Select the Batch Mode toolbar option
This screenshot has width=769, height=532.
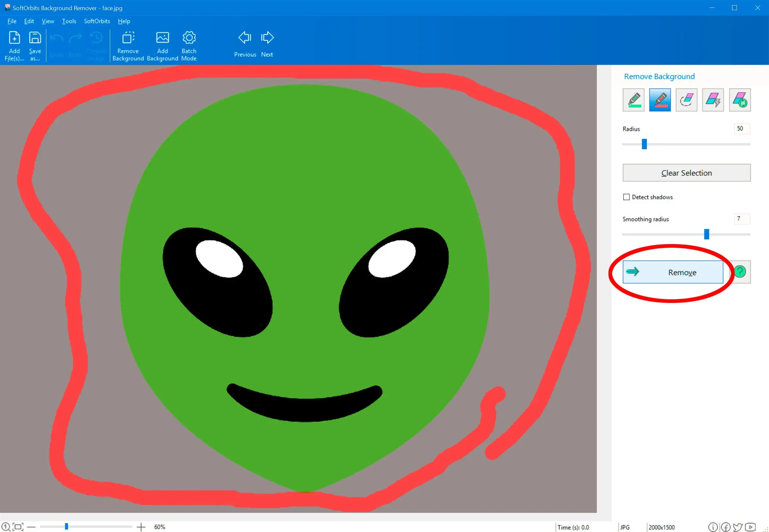point(188,45)
